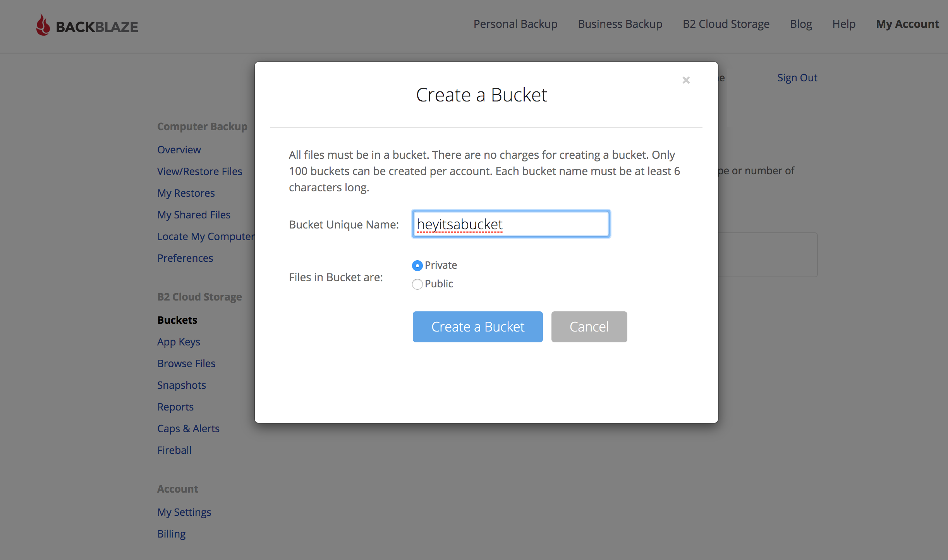
Task: Open My Shared Files link
Action: [194, 215]
